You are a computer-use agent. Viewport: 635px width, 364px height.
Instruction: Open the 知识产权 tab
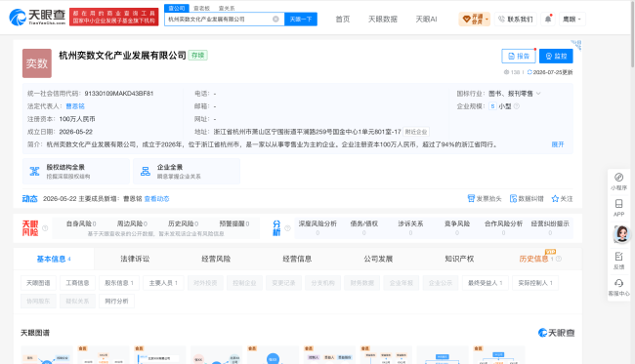coord(459,259)
